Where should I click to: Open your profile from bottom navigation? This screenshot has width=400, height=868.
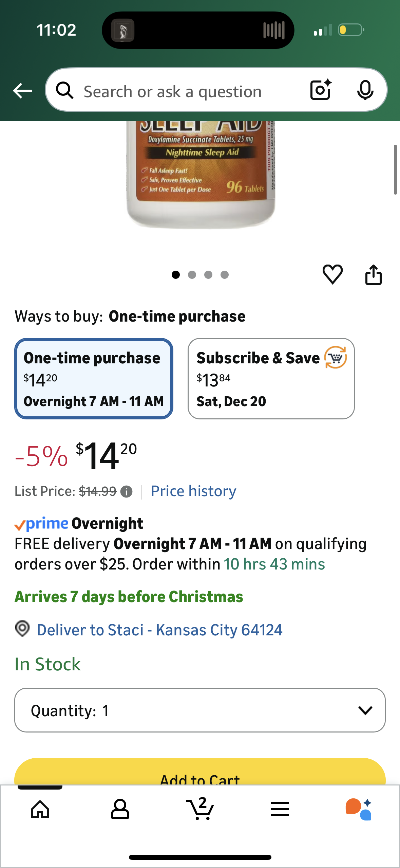pyautogui.click(x=120, y=810)
